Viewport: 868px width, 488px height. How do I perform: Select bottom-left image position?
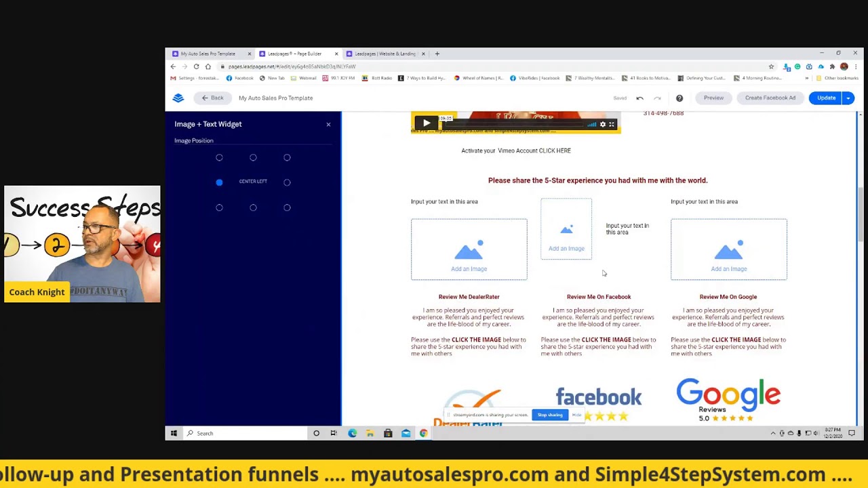coord(219,207)
